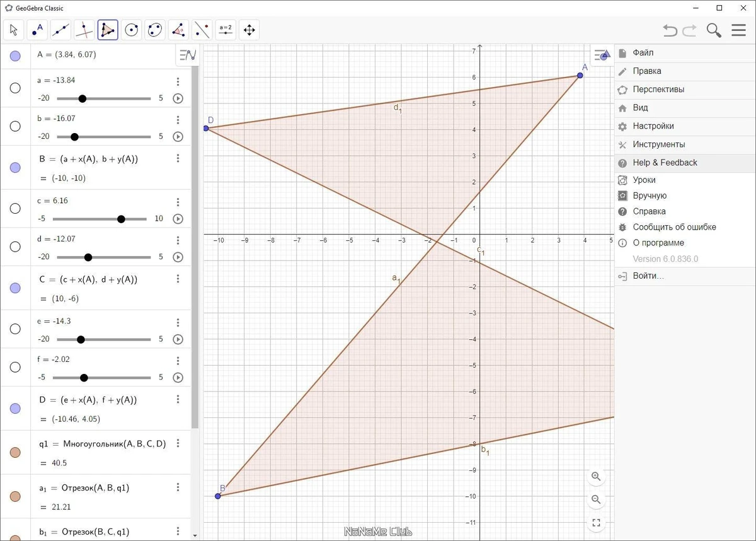Play animation for slider d

tap(178, 257)
